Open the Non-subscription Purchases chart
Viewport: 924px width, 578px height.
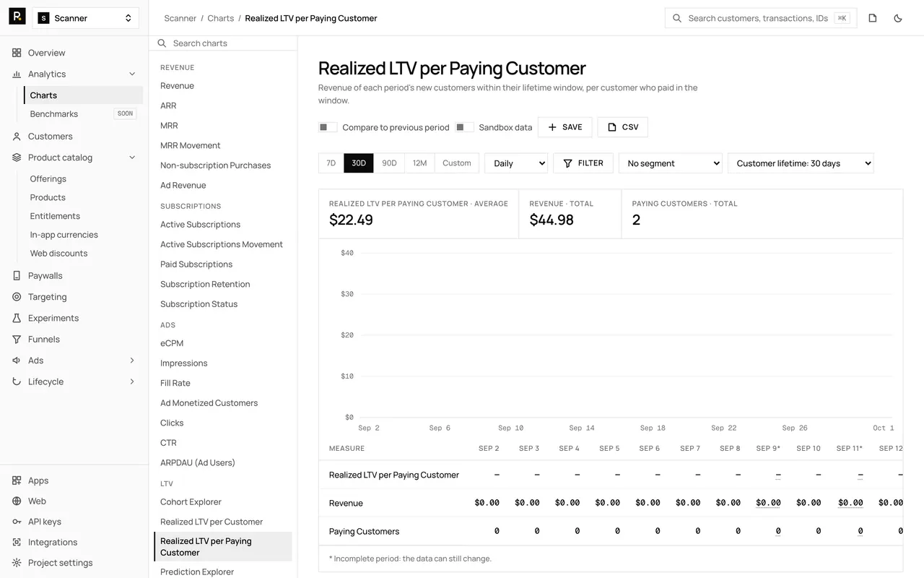(x=215, y=165)
